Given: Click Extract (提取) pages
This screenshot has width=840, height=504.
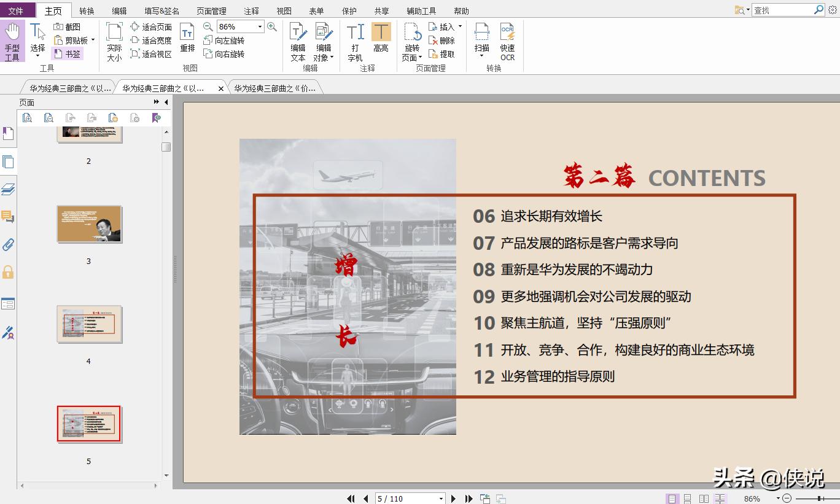Looking at the screenshot, I should (x=441, y=54).
